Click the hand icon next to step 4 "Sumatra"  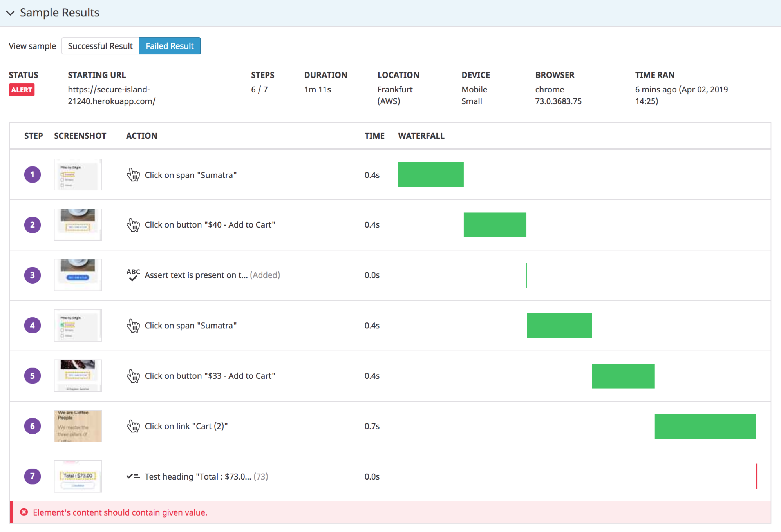coord(133,326)
